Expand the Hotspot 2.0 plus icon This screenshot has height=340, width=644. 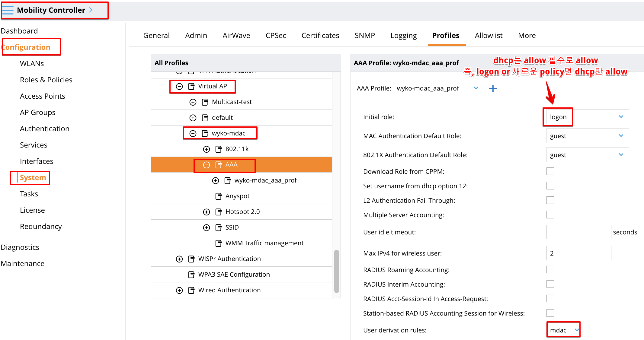pos(207,212)
